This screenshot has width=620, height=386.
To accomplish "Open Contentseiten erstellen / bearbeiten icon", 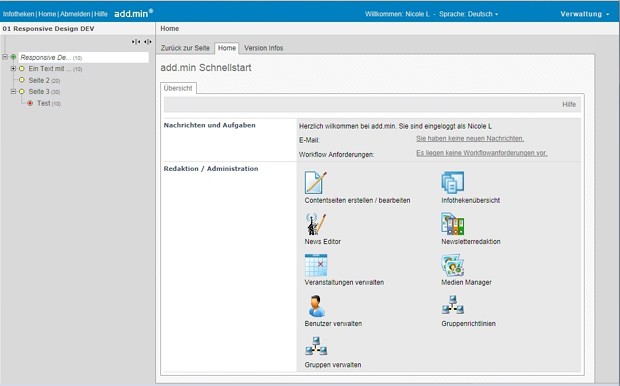I will click(x=316, y=182).
